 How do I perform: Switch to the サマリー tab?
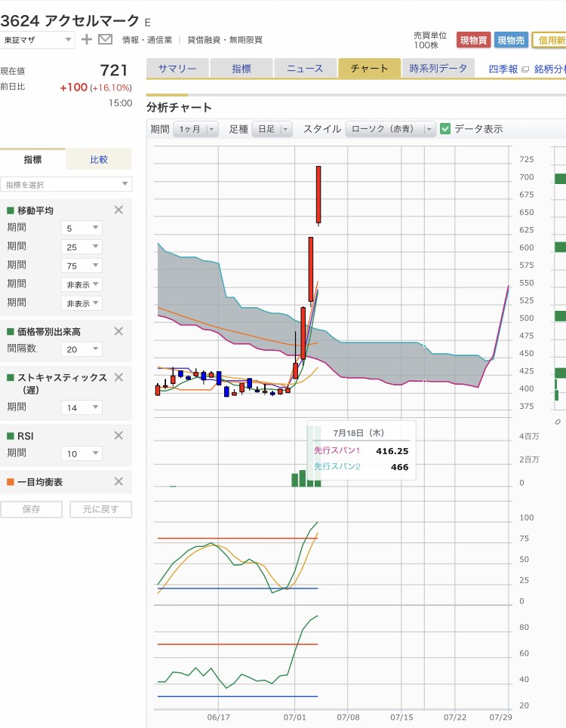[177, 68]
